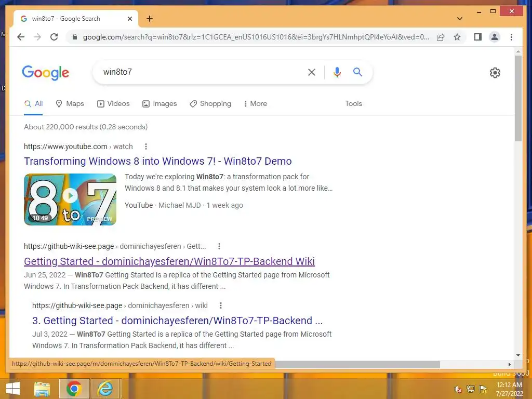
Task: Bookmark this page with the star icon
Action: (x=457, y=37)
